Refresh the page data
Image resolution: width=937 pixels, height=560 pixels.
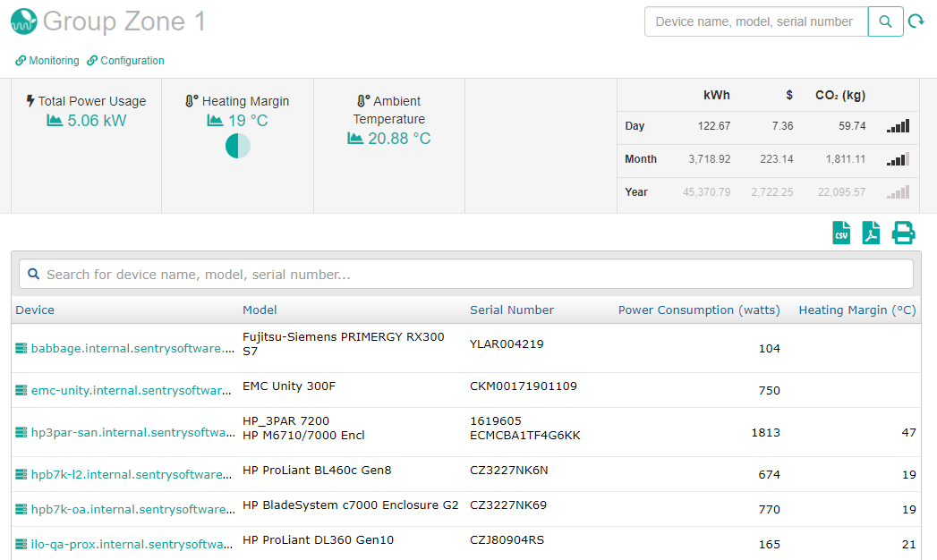[x=916, y=21]
